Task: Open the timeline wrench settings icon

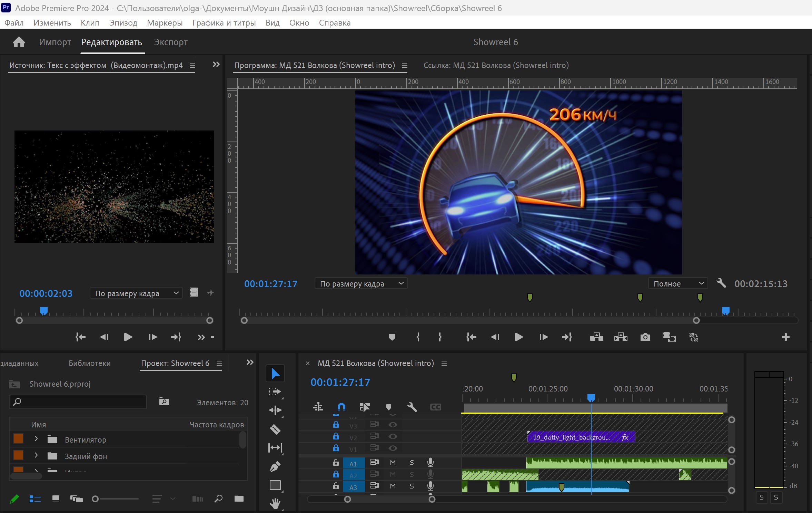Action: pyautogui.click(x=412, y=407)
